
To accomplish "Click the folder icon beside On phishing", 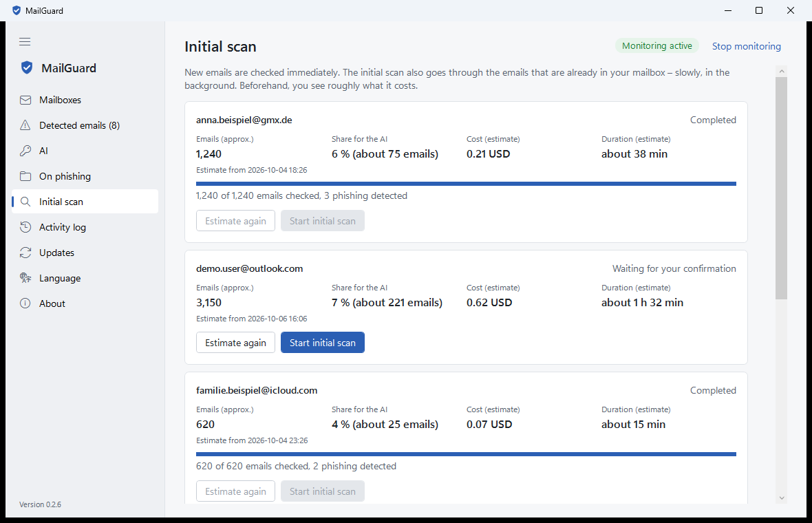I will click(25, 176).
